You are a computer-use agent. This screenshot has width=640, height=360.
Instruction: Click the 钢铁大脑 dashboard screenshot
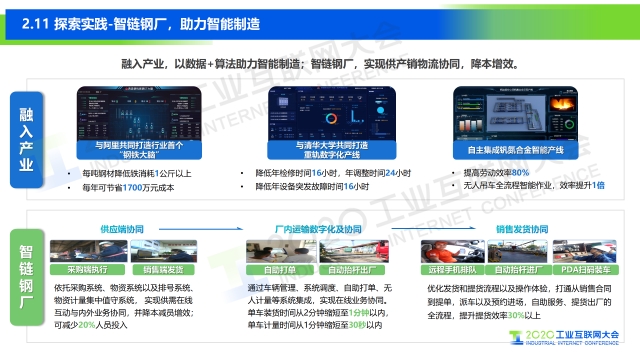click(x=139, y=114)
